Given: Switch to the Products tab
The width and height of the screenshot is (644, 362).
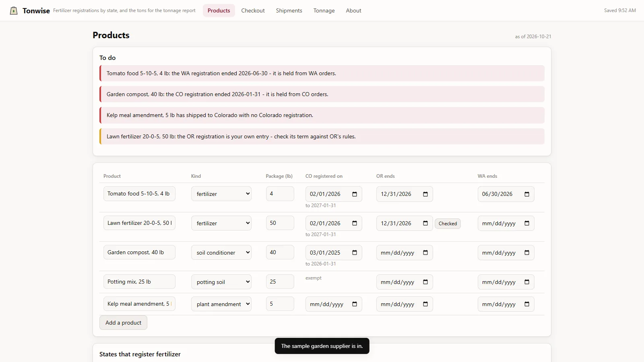Looking at the screenshot, I should point(219,10).
